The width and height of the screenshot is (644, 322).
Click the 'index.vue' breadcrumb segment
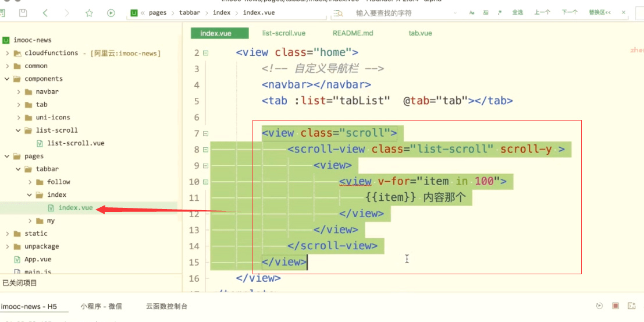[259, 13]
